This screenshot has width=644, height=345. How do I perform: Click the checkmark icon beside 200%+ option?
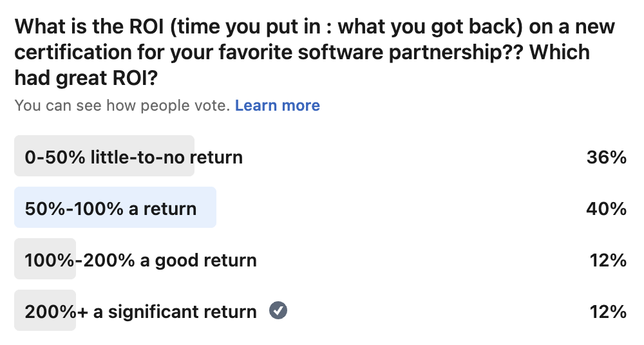tap(278, 311)
